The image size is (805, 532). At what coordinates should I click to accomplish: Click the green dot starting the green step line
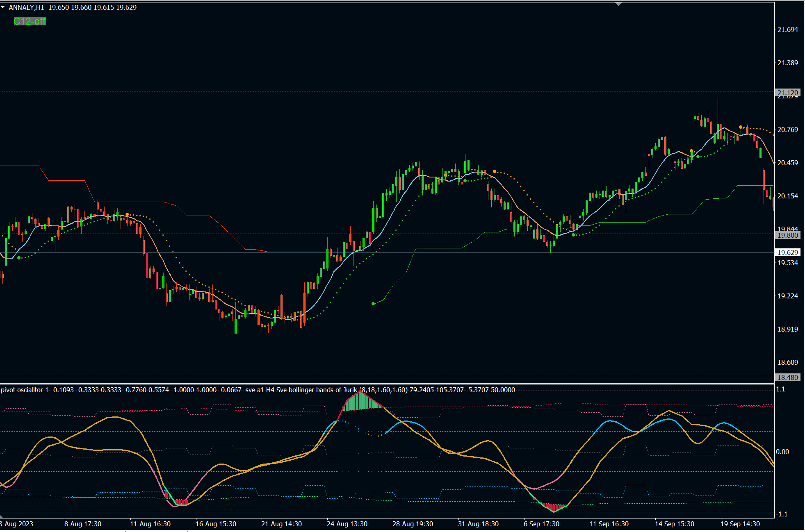click(x=373, y=304)
